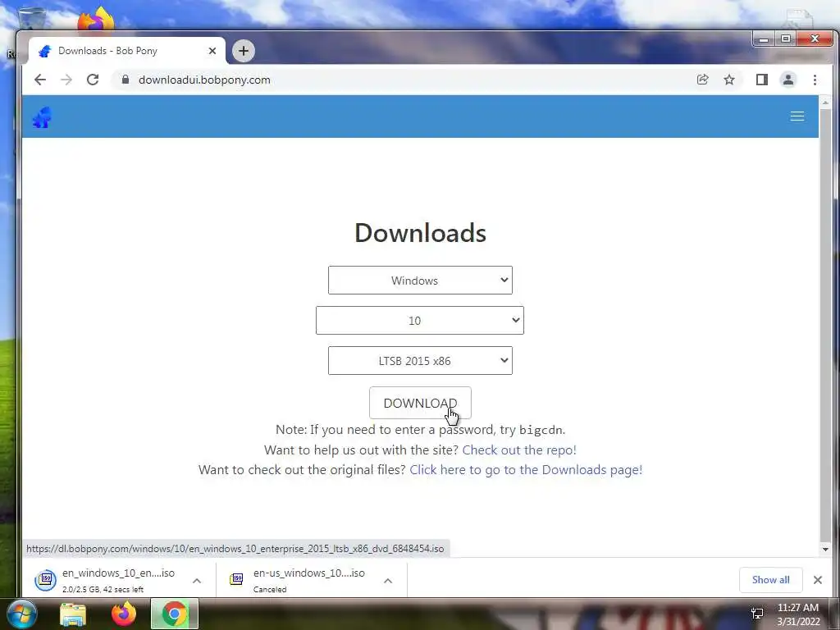Viewport: 840px width, 630px height.
Task: Click the ISO file icon of en_windows_10_en download
Action: tap(46, 580)
